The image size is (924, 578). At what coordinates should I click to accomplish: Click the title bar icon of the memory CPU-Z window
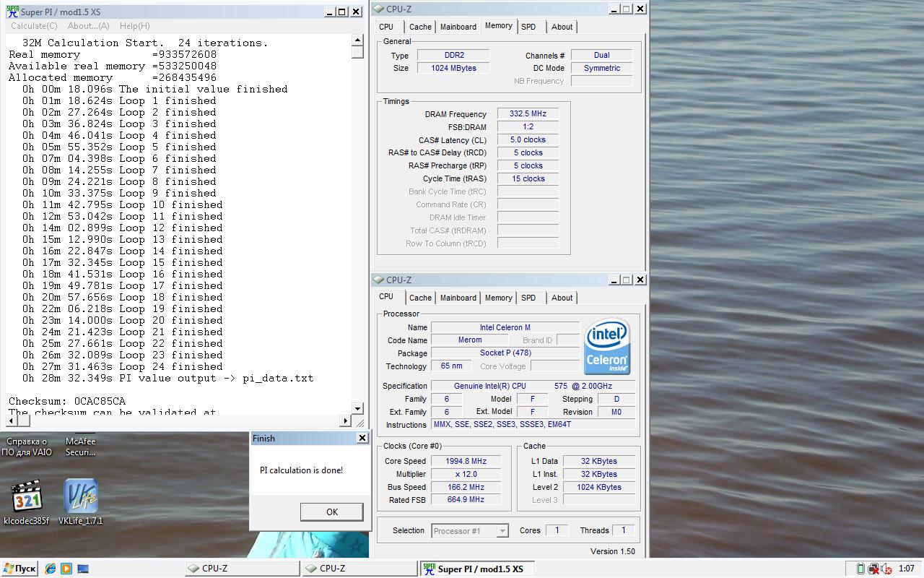pyautogui.click(x=378, y=9)
